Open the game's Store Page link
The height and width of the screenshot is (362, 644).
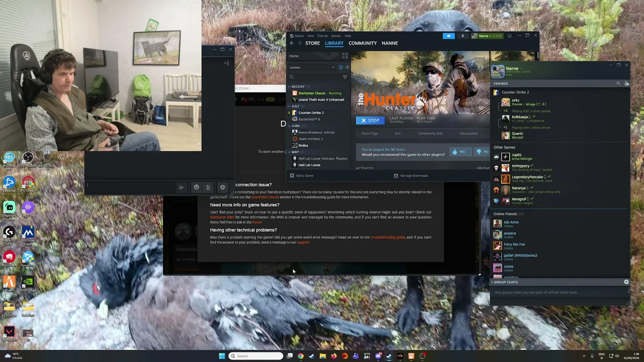369,133
